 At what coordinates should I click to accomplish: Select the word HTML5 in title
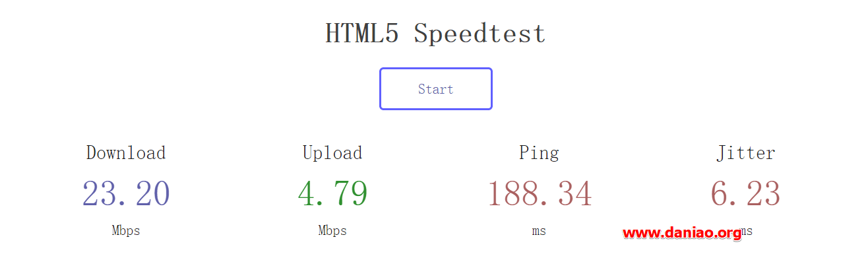362,33
